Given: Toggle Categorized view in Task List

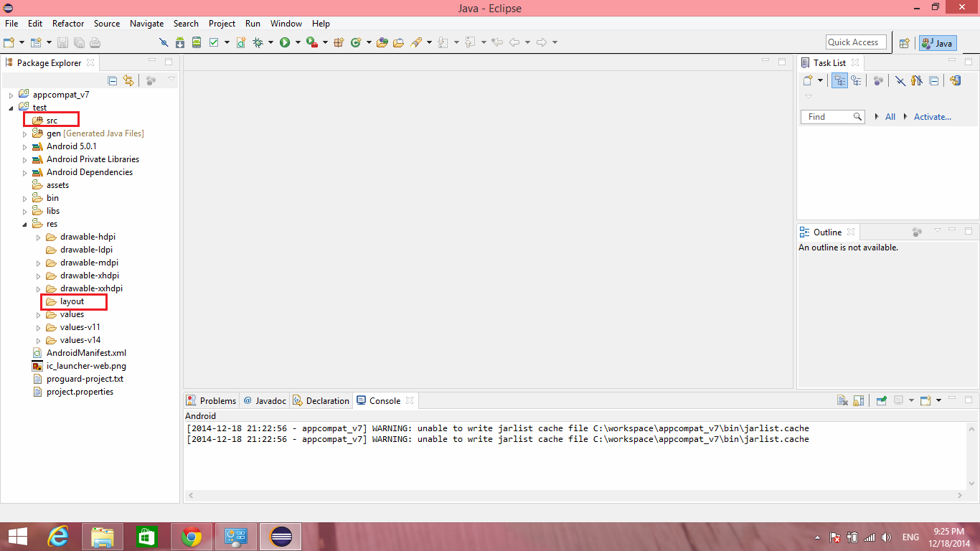Looking at the screenshot, I should coord(839,80).
